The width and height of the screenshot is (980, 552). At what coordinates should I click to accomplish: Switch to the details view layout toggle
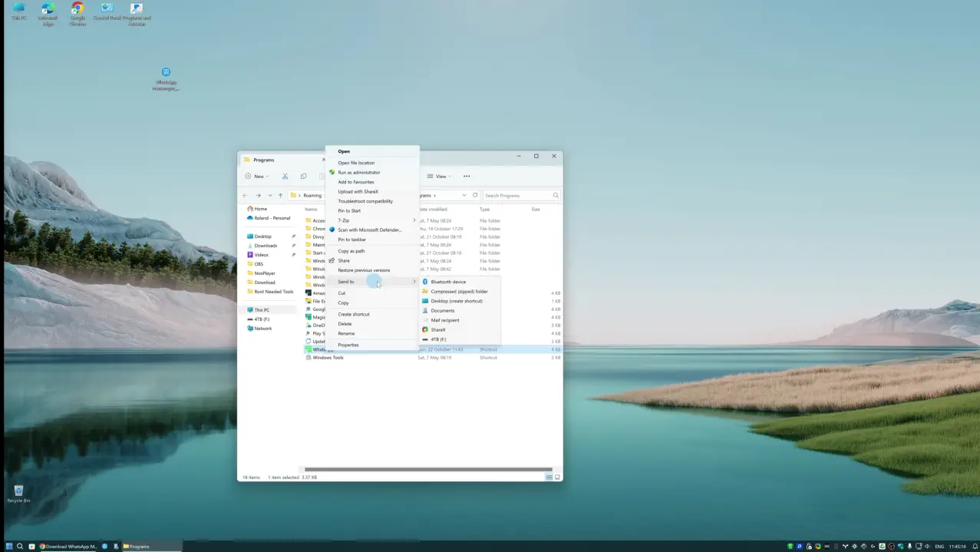click(549, 478)
